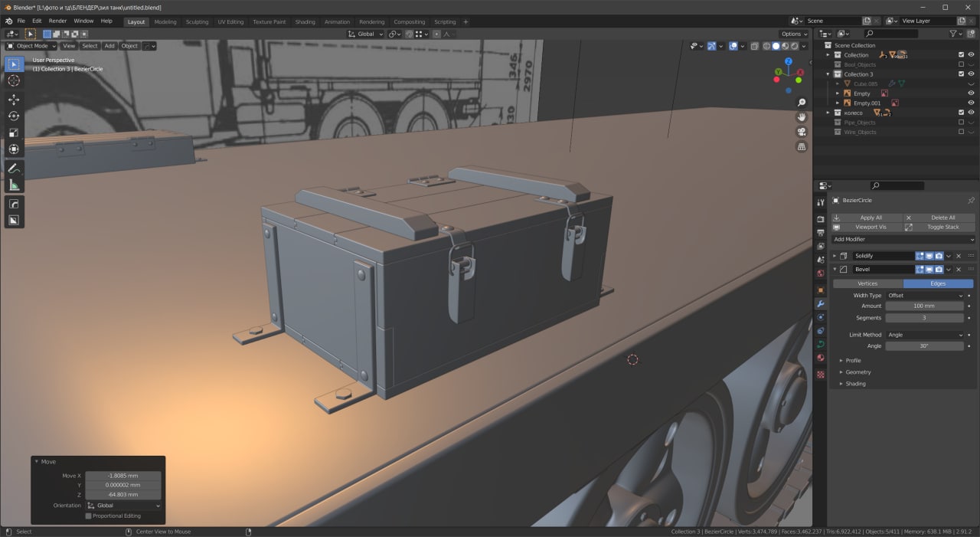
Task: Select the Measure tool
Action: 14,185
